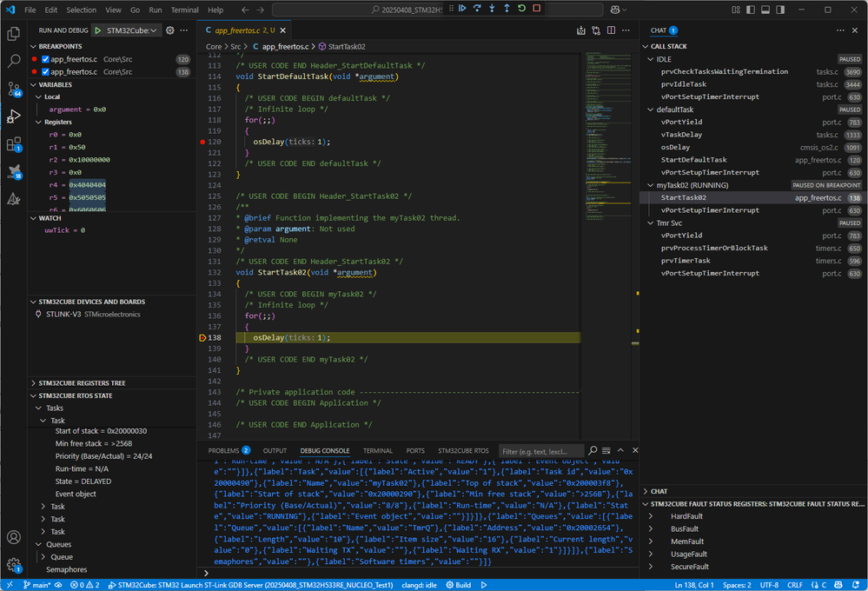Open the STM32Cube launch configuration dropdown
This screenshot has height=591, width=868.
[x=131, y=30]
